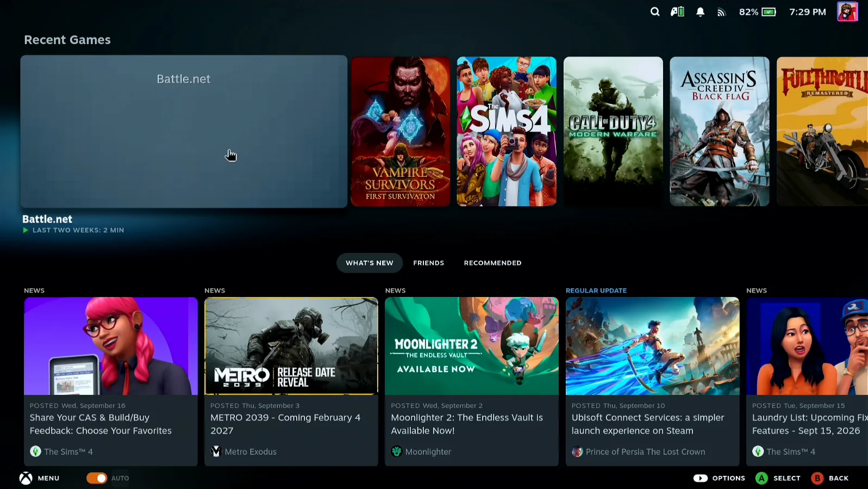Click the wireless network signal icon
This screenshot has width=868, height=489.
point(721,12)
